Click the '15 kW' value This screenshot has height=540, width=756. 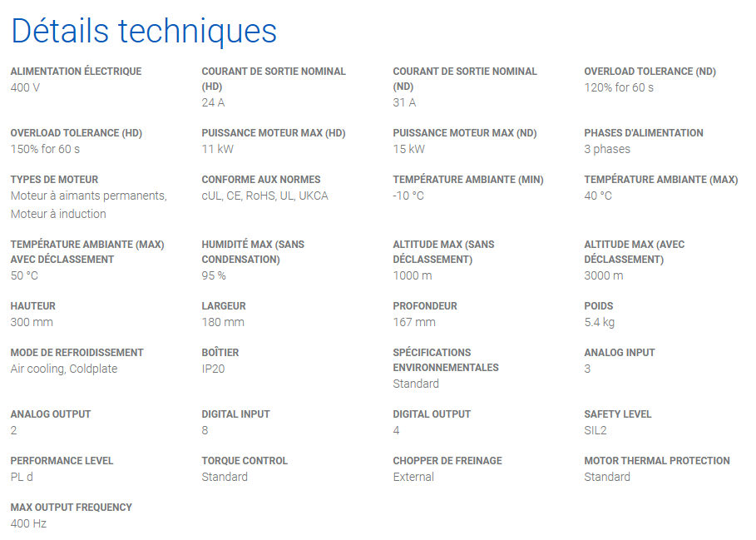point(409,150)
